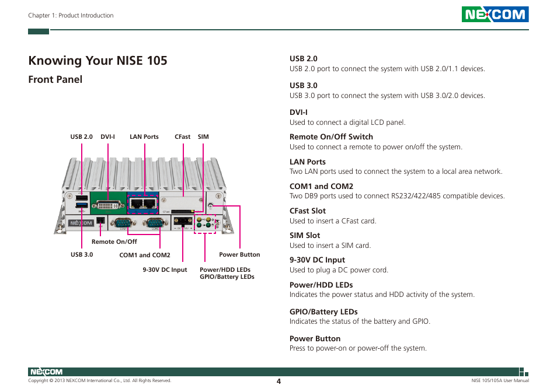The width and height of the screenshot is (557, 392).
Task: Click the 'COM1 and COM2' description heading
Action: 321,187
